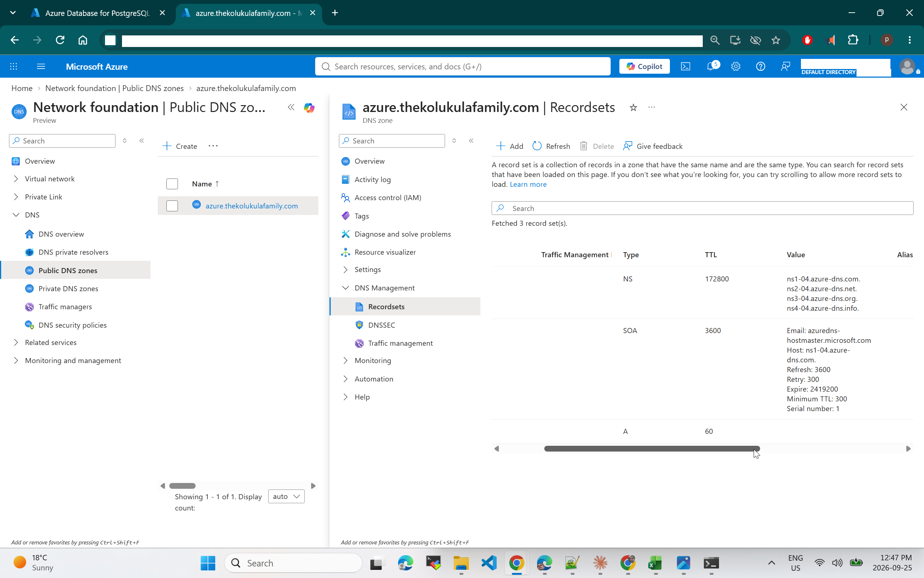Favorite the Recordsets page with star icon
This screenshot has height=578, width=924.
point(633,107)
